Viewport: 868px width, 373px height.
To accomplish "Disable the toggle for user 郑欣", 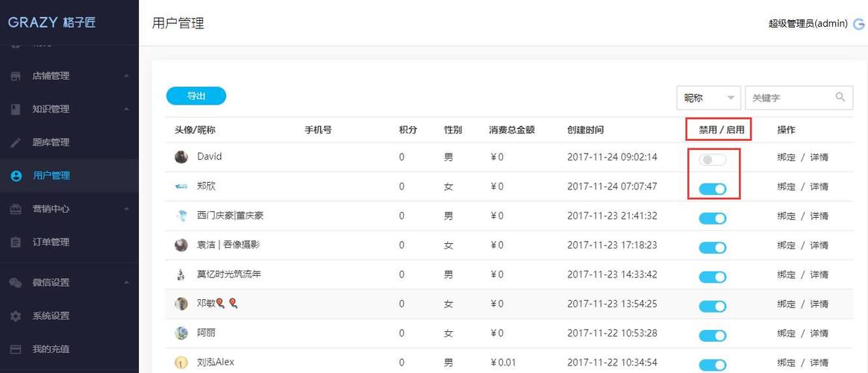I will click(x=712, y=189).
